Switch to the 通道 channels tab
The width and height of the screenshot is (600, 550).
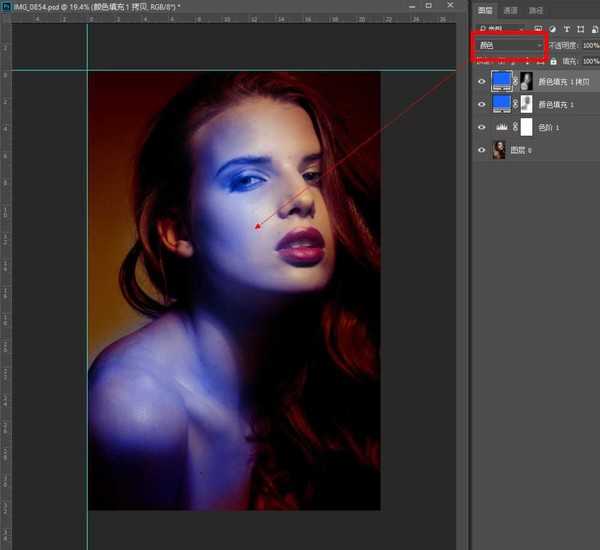(511, 9)
